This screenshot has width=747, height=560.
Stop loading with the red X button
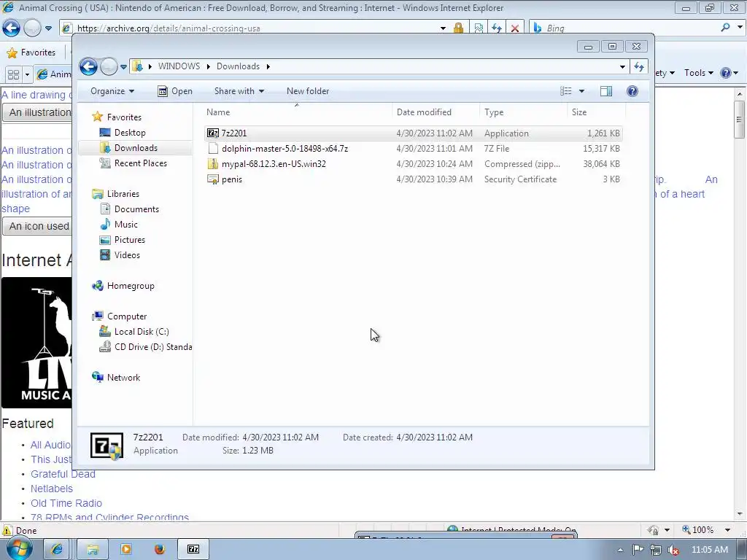(515, 28)
